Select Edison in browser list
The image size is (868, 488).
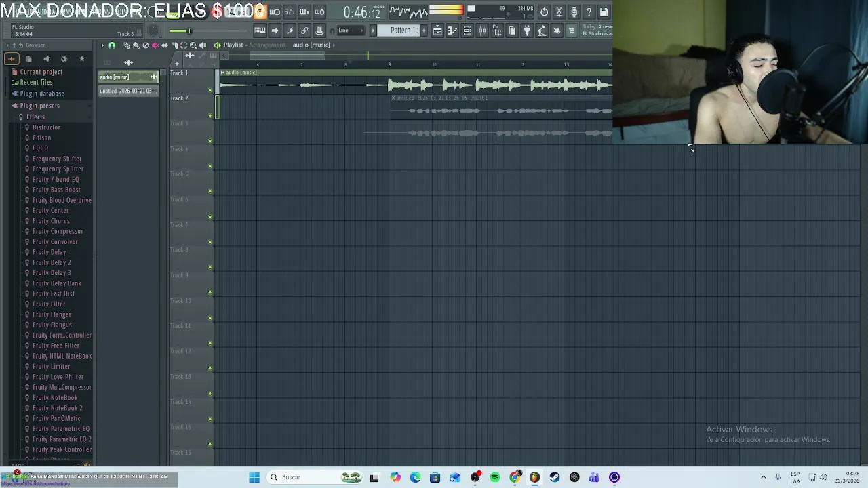(42, 138)
